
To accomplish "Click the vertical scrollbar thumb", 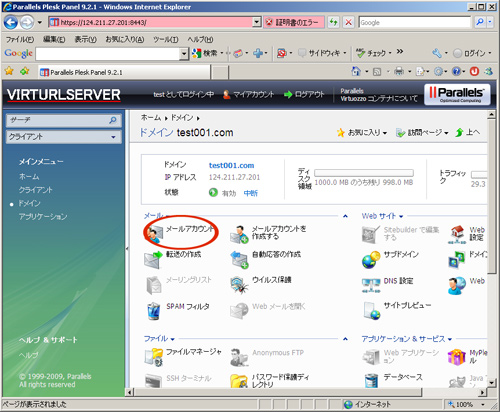I will [491, 196].
